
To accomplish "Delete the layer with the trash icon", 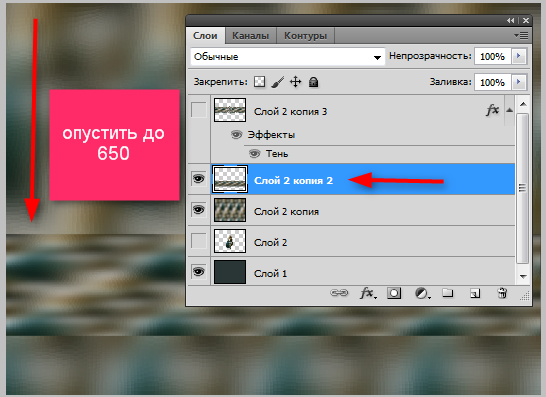I will 502,293.
